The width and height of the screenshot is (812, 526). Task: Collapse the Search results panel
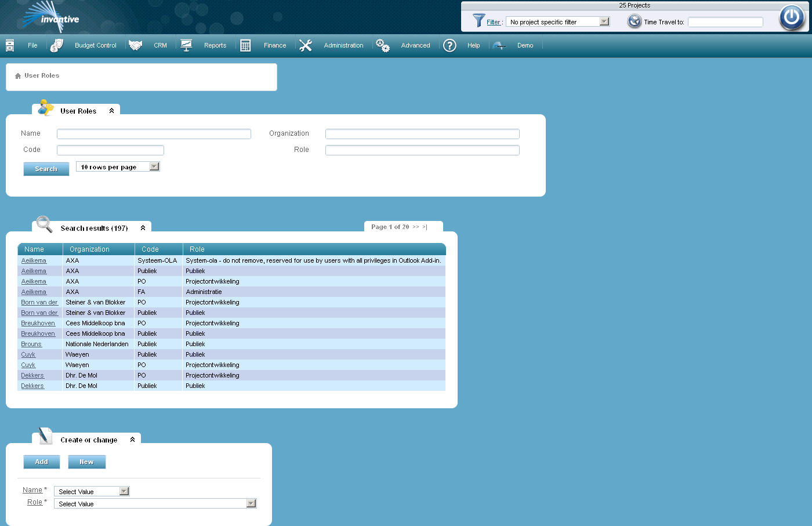click(143, 228)
